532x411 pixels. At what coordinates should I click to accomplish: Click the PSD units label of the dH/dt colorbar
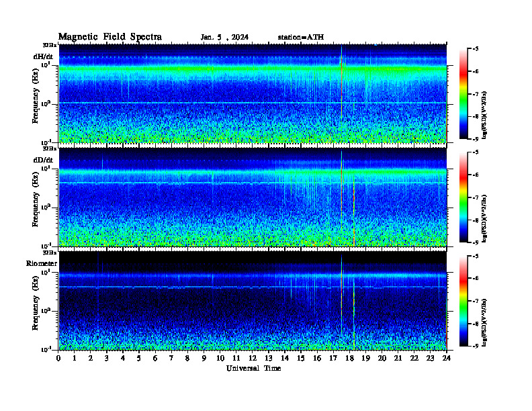pyautogui.click(x=484, y=115)
